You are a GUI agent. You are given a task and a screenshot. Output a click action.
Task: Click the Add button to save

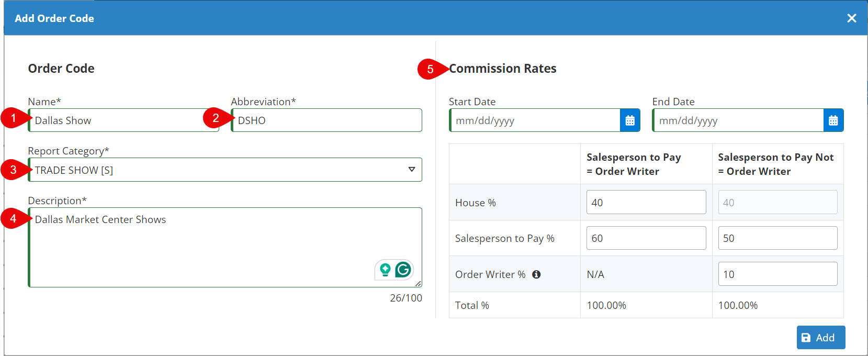820,338
